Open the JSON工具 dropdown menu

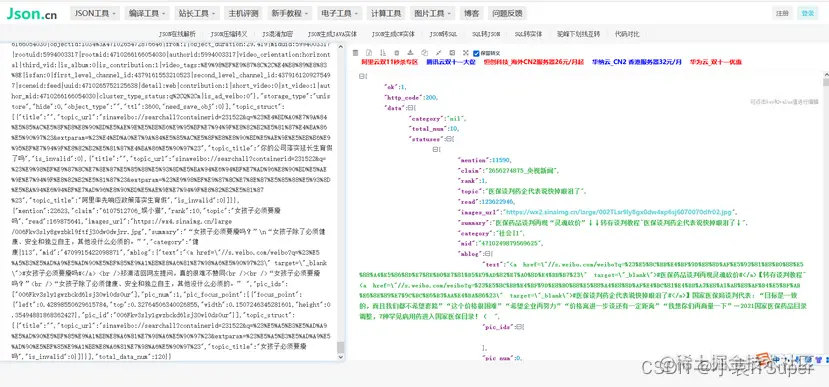click(x=95, y=13)
